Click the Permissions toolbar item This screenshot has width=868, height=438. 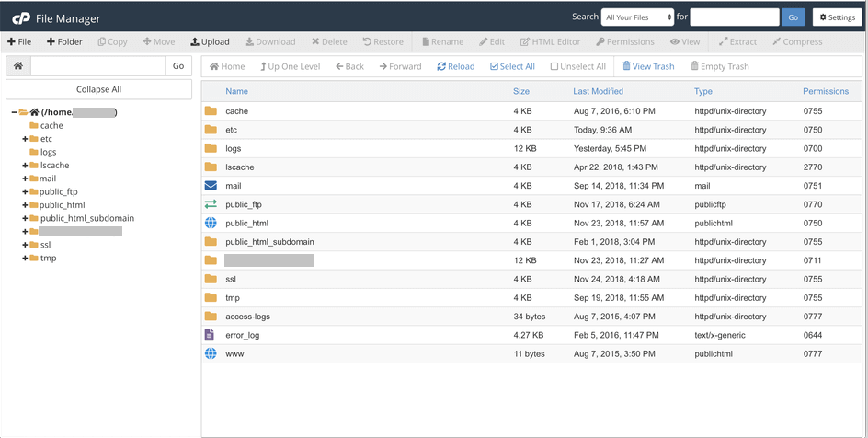click(x=625, y=41)
